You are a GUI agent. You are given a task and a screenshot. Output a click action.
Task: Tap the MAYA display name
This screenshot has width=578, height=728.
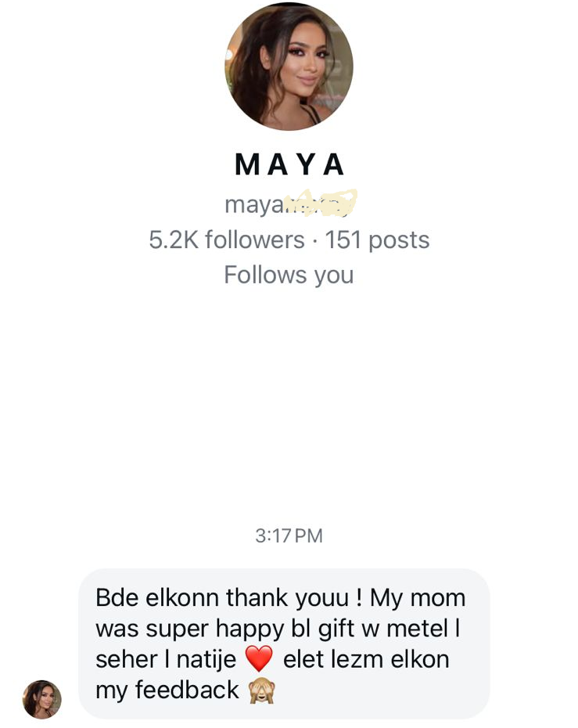click(289, 164)
